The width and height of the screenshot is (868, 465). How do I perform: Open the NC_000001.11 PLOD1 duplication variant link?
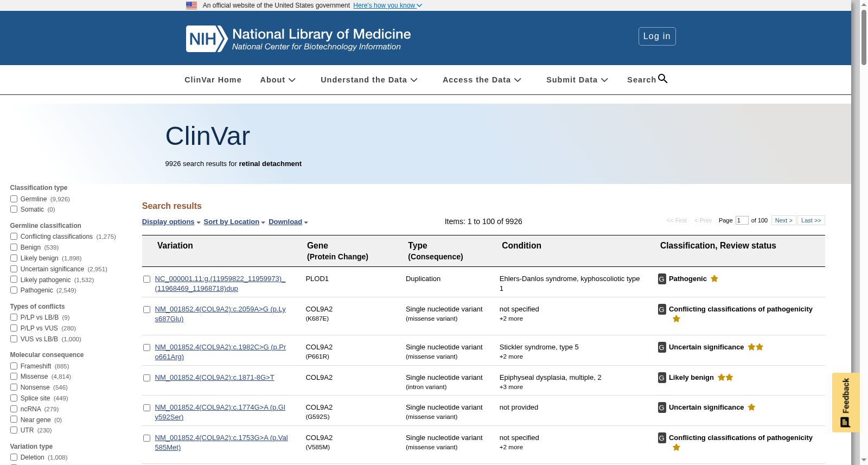click(x=220, y=284)
